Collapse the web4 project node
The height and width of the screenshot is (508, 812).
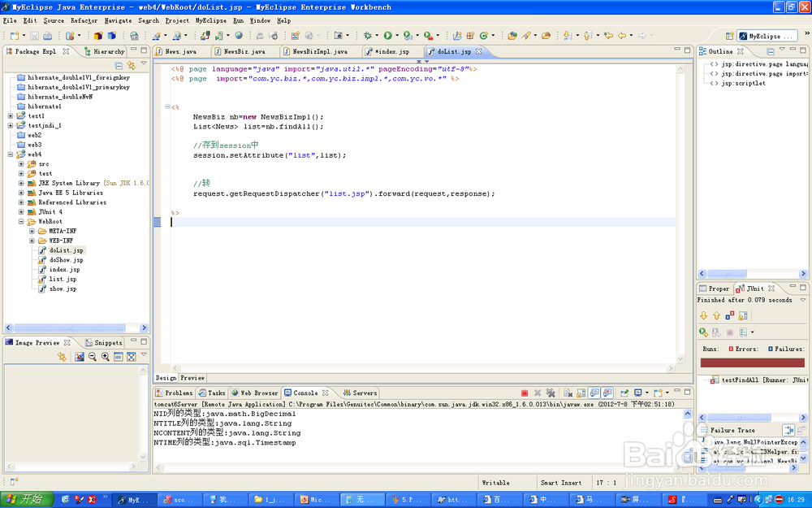(x=11, y=154)
